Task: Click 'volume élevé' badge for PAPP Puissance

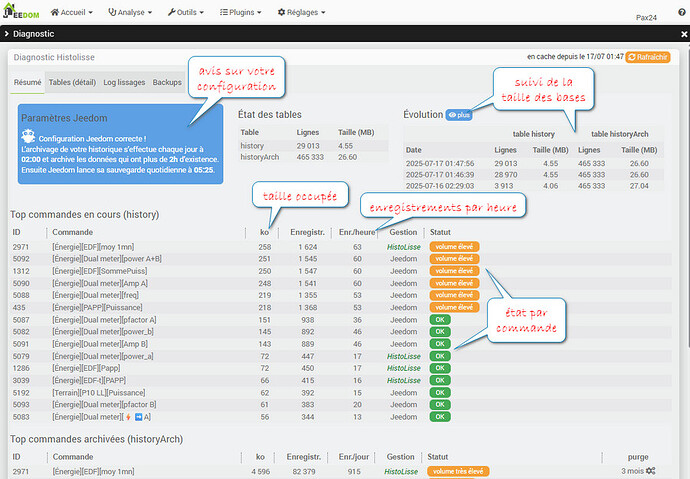Action: pyautogui.click(x=454, y=307)
